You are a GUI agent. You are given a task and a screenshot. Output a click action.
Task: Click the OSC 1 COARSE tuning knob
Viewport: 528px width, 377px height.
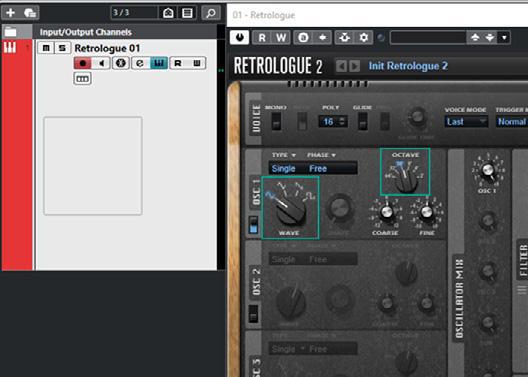click(387, 212)
